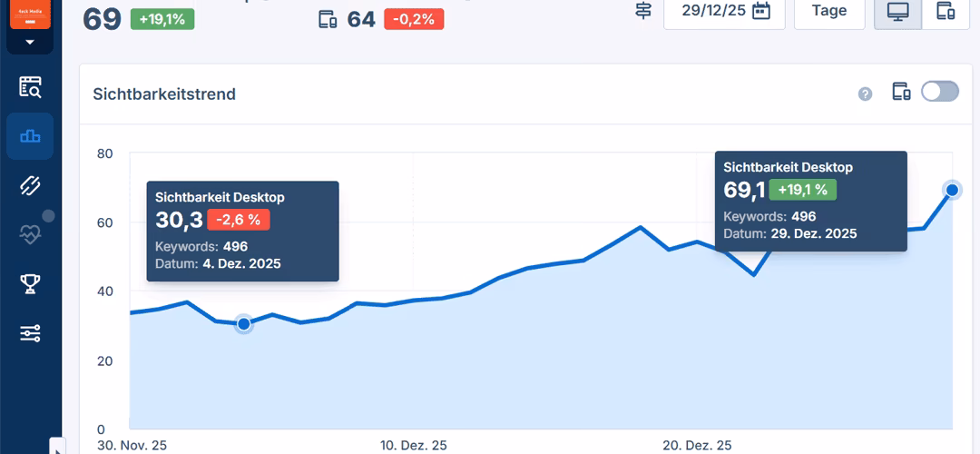Open the backlinks chain icon in sidebar
The height and width of the screenshot is (454, 980).
coord(30,186)
